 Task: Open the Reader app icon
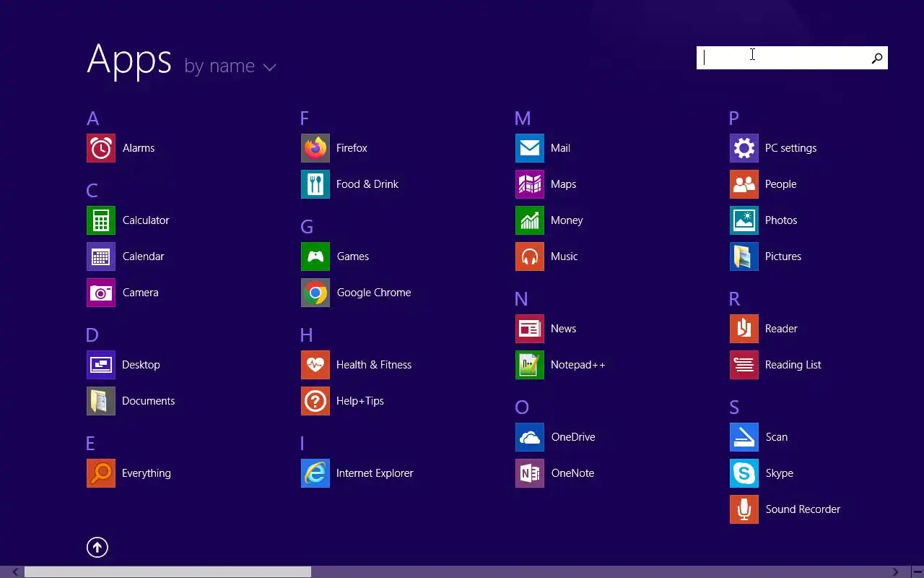tap(744, 329)
